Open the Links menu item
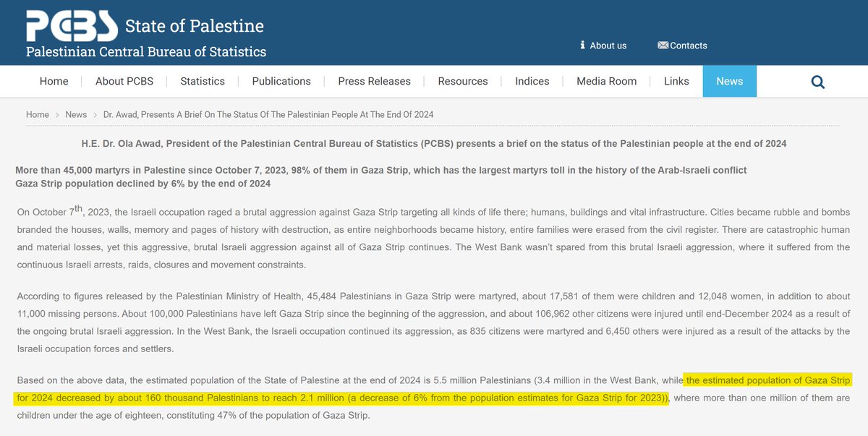 [x=676, y=81]
